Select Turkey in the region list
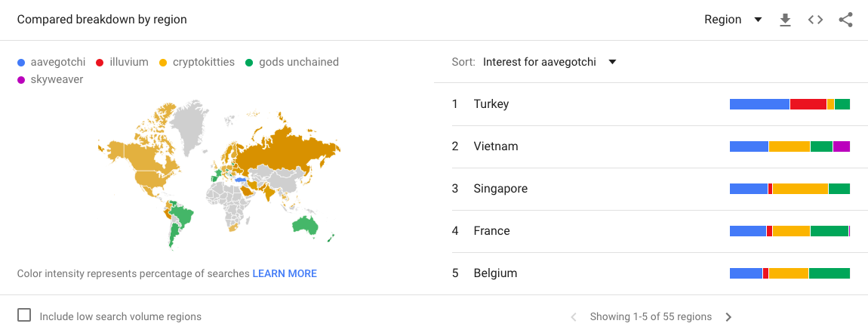The image size is (868, 336). coord(491,104)
